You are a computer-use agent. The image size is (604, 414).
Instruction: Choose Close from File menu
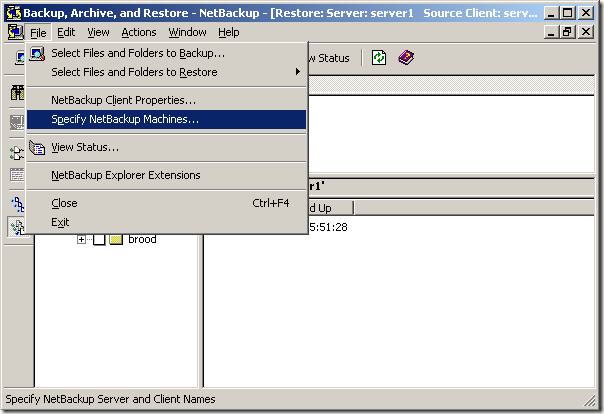166,203
